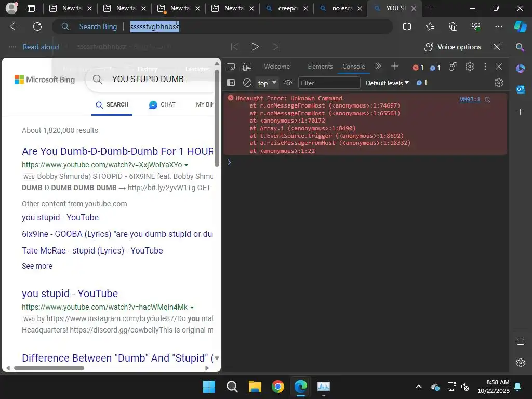The width and height of the screenshot is (532, 399).
Task: Switch to the Elements tab
Action: point(320,66)
